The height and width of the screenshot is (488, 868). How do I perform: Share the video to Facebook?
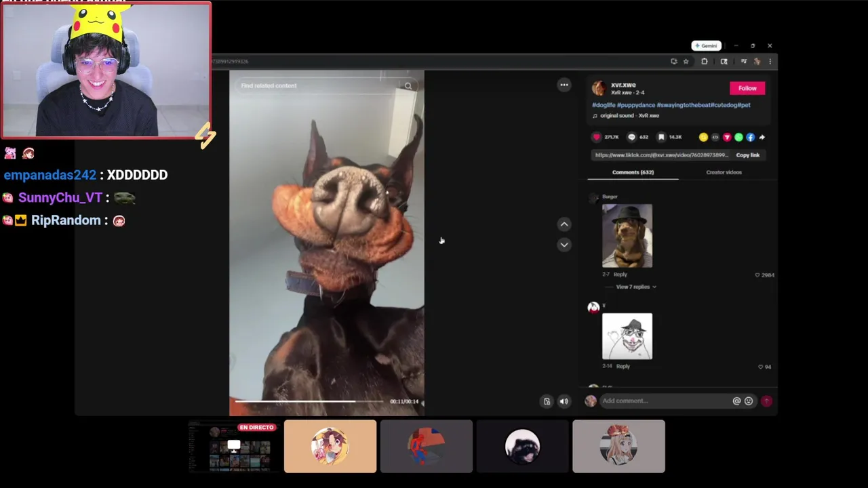click(750, 137)
